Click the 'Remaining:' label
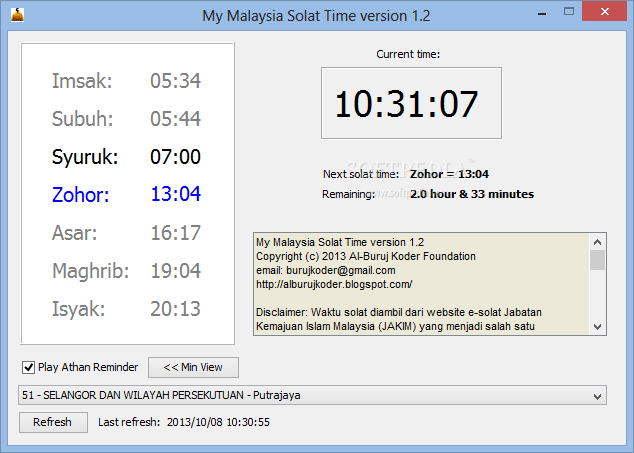Viewport: 634px width, 453px height. coord(349,195)
